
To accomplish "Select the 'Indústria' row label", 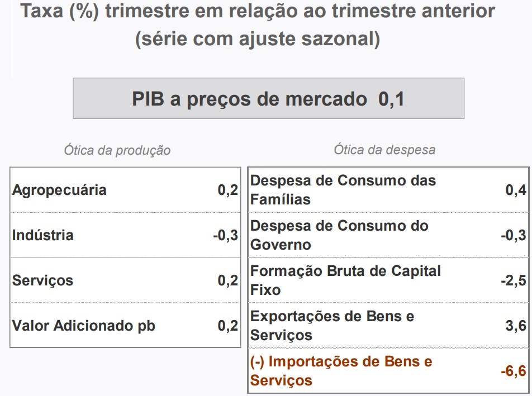I will pyautogui.click(x=42, y=235).
